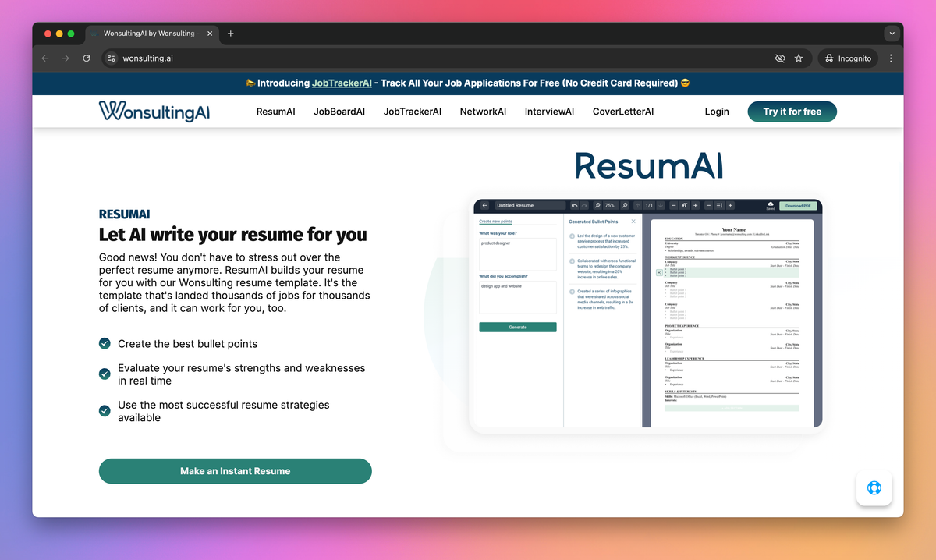Viewport: 936px width, 560px height.
Task: Select the 'Led the design' bullet radio
Action: pos(572,236)
